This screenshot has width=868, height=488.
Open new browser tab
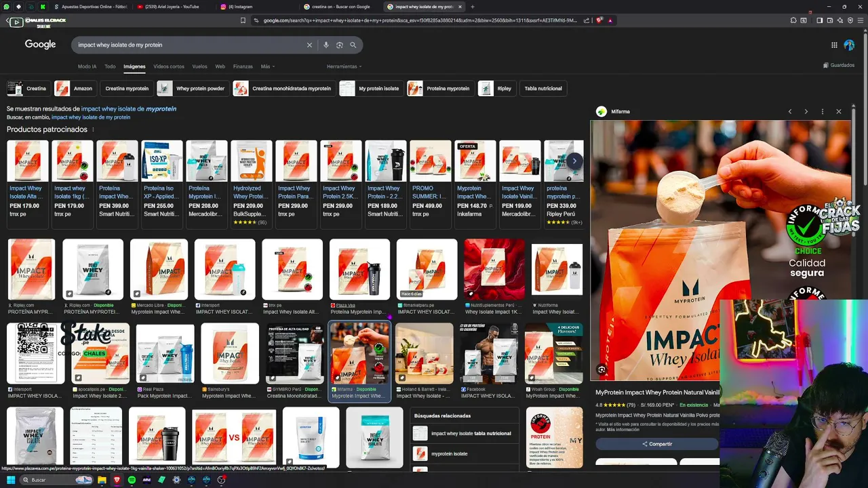pos(472,7)
